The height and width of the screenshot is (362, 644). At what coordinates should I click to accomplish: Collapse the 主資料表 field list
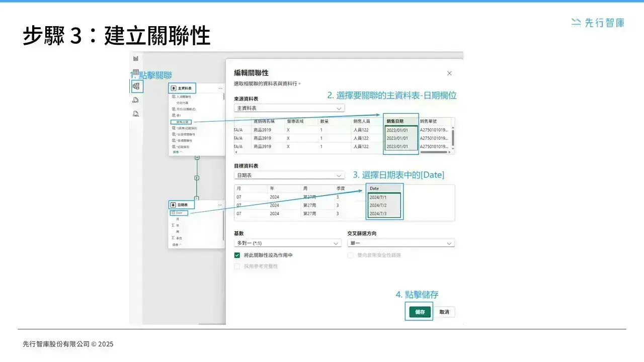[177, 152]
